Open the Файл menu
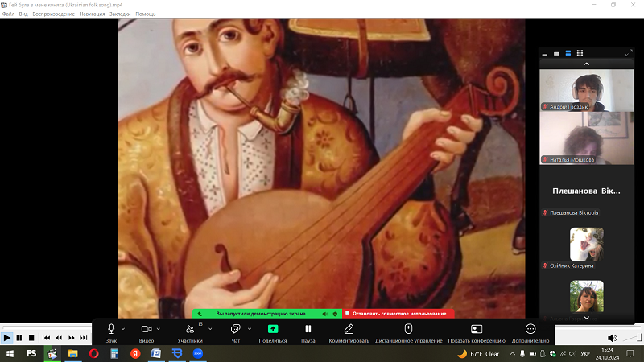The width and height of the screenshot is (644, 362). click(x=8, y=14)
